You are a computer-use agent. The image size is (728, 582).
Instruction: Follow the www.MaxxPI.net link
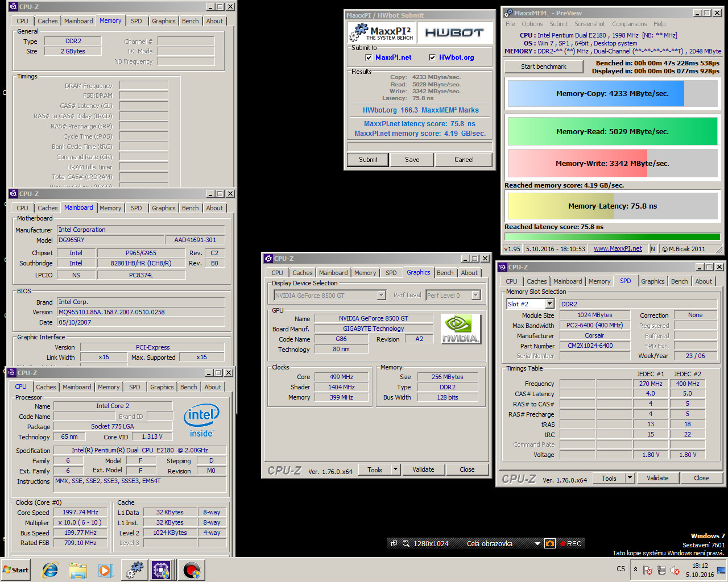pos(618,248)
